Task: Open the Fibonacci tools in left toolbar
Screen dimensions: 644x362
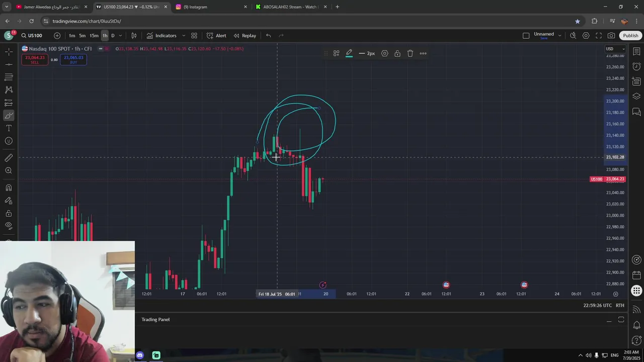Action: click(9, 77)
